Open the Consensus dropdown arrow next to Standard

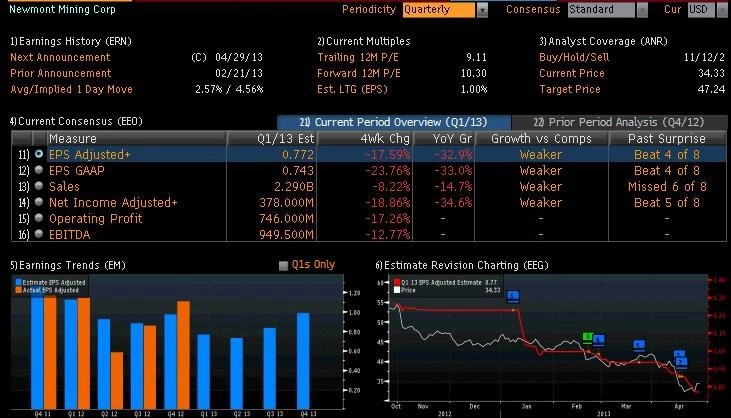pyautogui.click(x=642, y=10)
